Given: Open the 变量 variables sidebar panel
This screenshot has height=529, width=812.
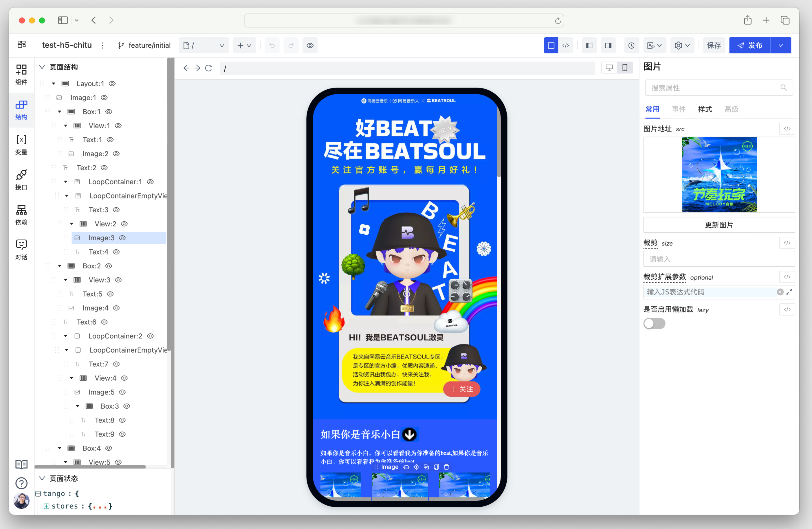Looking at the screenshot, I should [x=21, y=145].
